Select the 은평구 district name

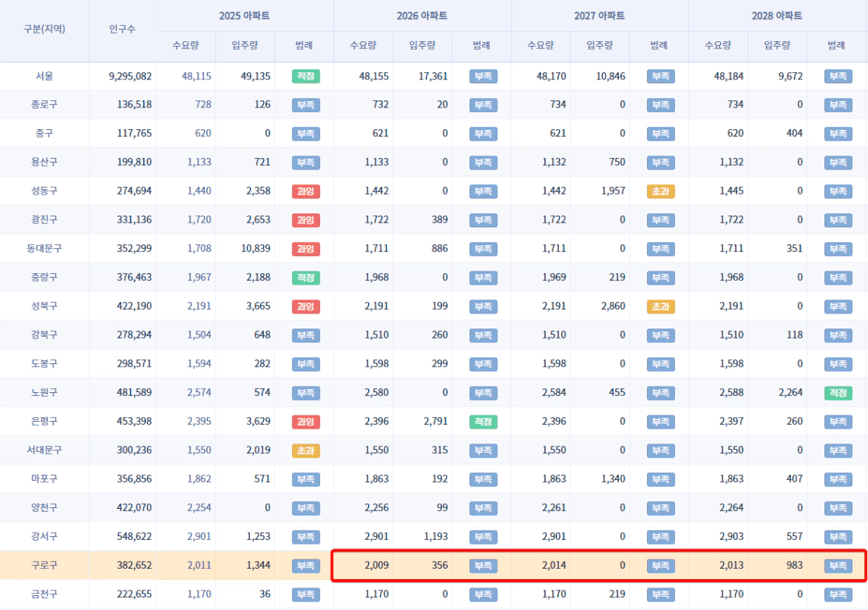pos(44,421)
